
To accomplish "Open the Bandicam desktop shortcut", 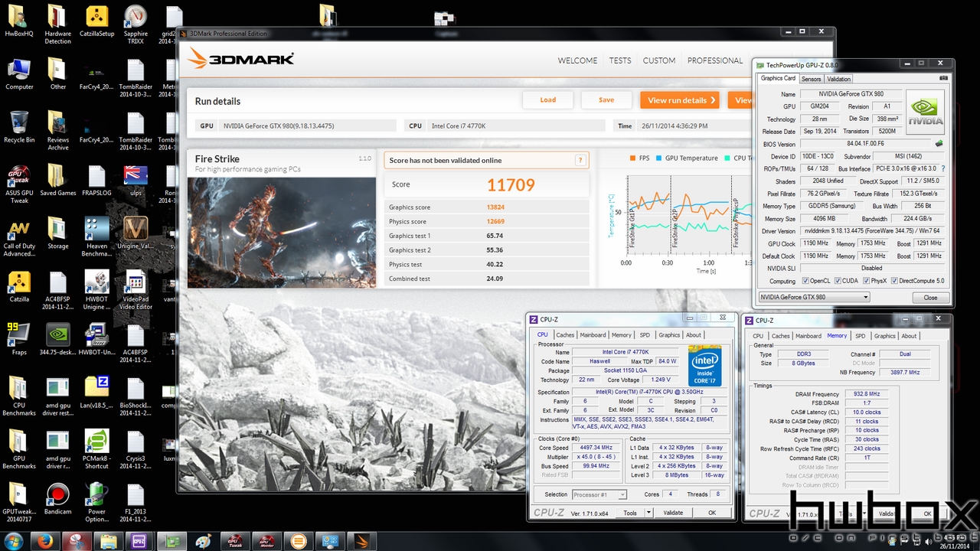I will (x=57, y=499).
